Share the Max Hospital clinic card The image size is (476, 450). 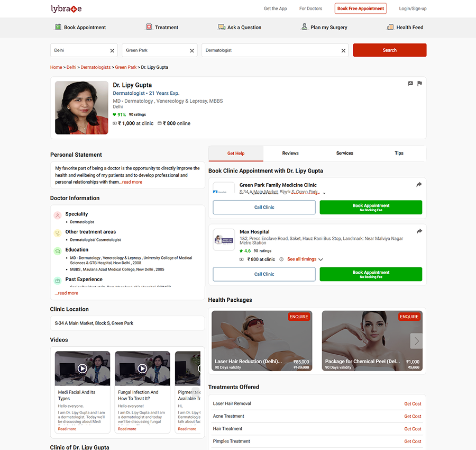coord(419,231)
